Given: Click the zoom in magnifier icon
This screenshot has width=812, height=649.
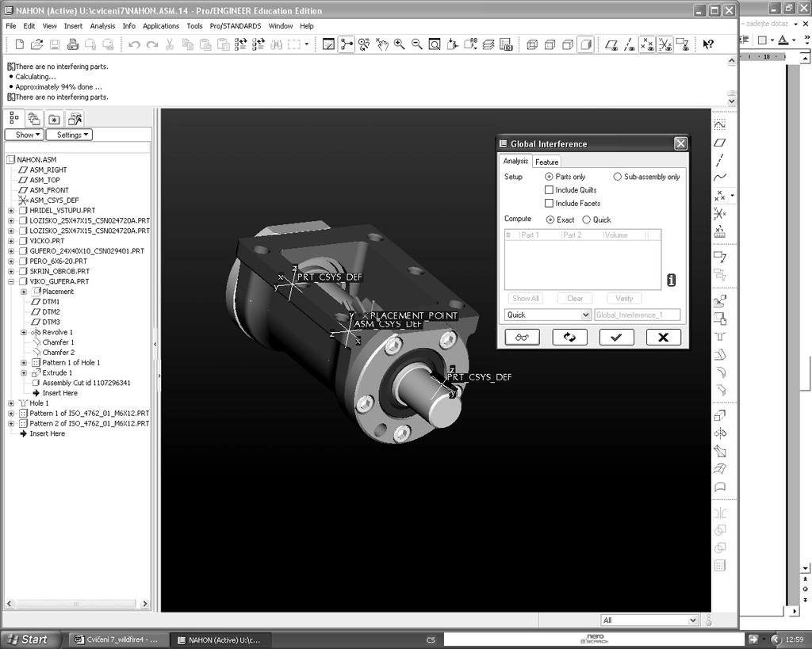Looking at the screenshot, I should coord(400,44).
